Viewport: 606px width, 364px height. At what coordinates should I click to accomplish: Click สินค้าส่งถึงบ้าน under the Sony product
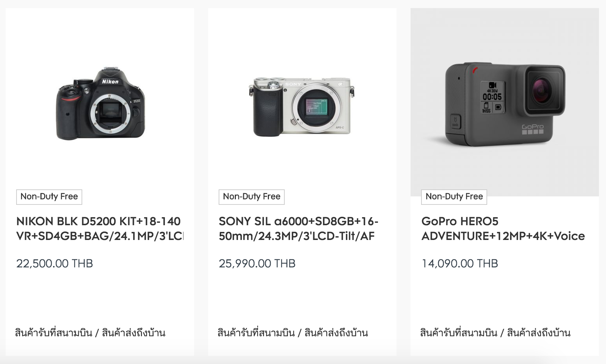(x=336, y=332)
